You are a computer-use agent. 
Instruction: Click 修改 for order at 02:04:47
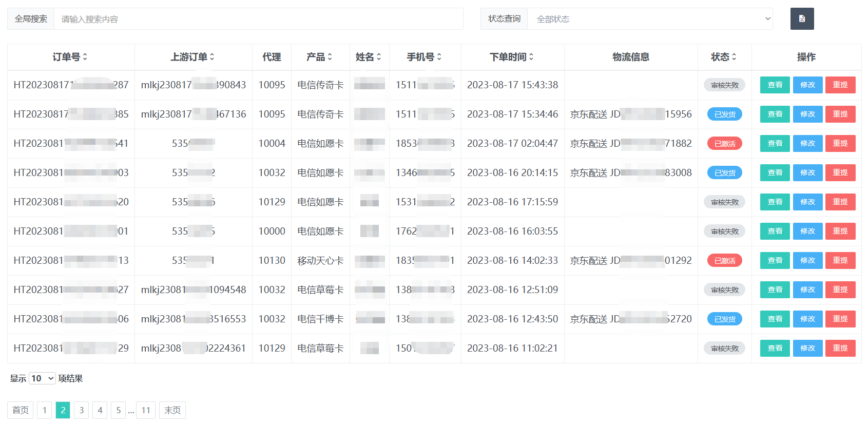[x=808, y=143]
